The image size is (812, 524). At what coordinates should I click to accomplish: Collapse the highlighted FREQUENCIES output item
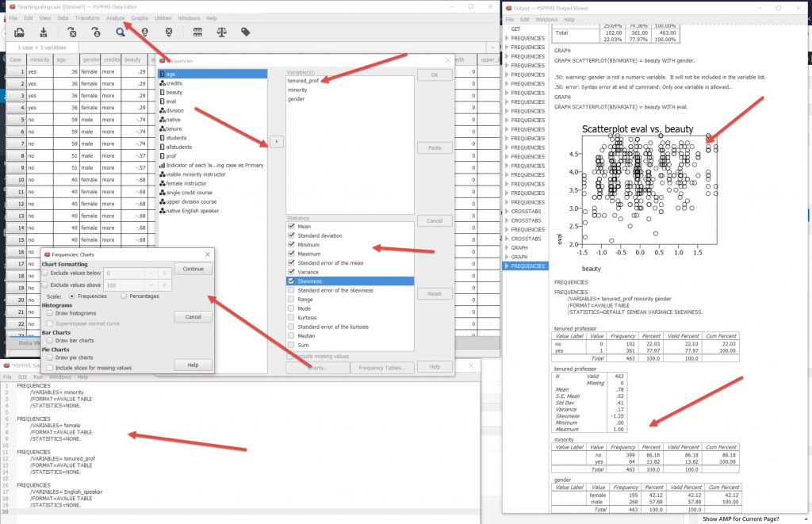pyautogui.click(x=507, y=266)
